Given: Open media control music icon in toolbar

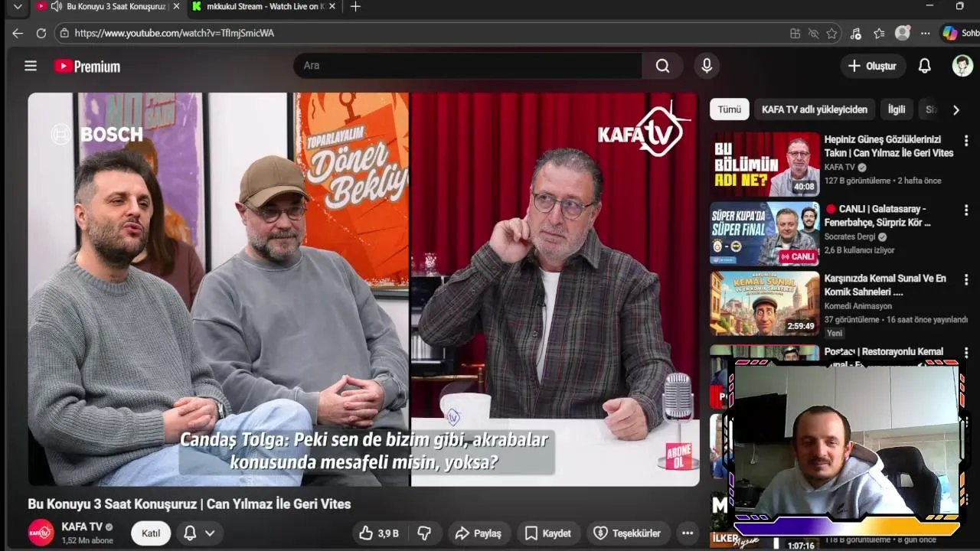Looking at the screenshot, I should click(856, 33).
